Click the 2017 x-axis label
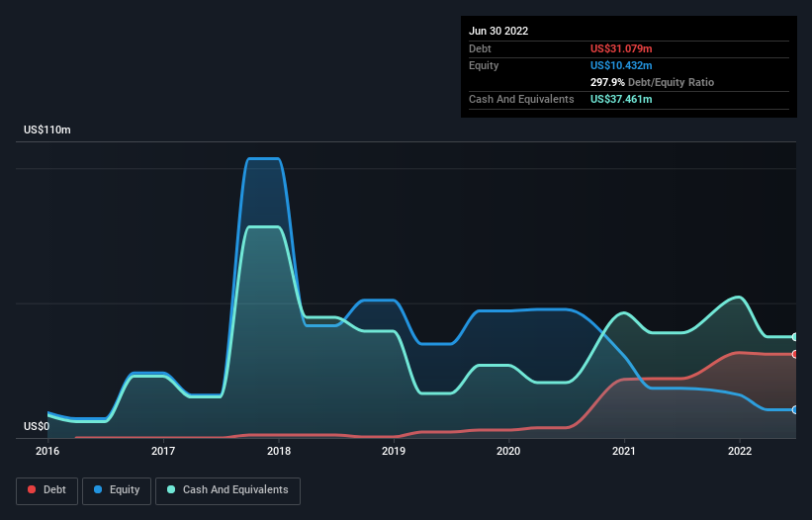The height and width of the screenshot is (520, 812). pyautogui.click(x=163, y=451)
